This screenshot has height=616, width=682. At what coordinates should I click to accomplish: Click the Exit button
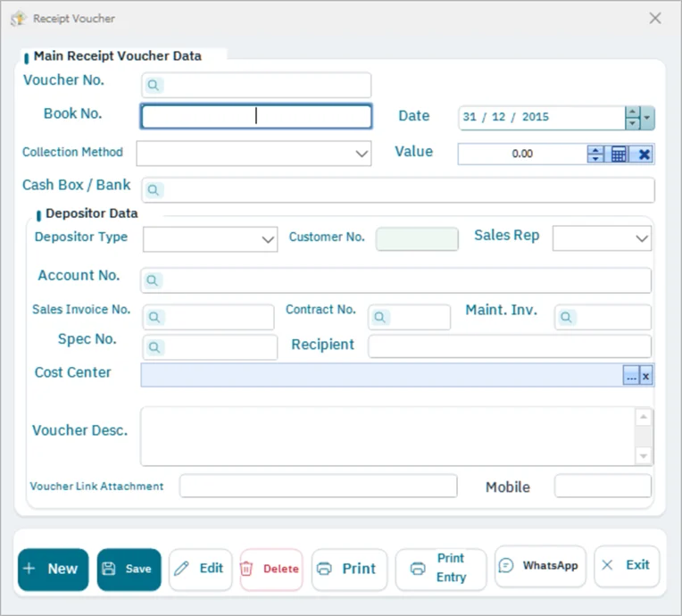click(627, 566)
